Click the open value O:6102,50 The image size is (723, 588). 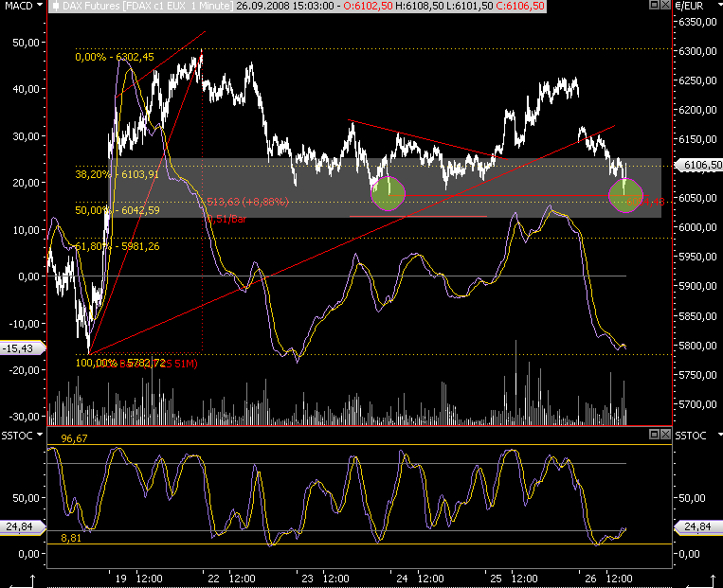pyautogui.click(x=368, y=6)
